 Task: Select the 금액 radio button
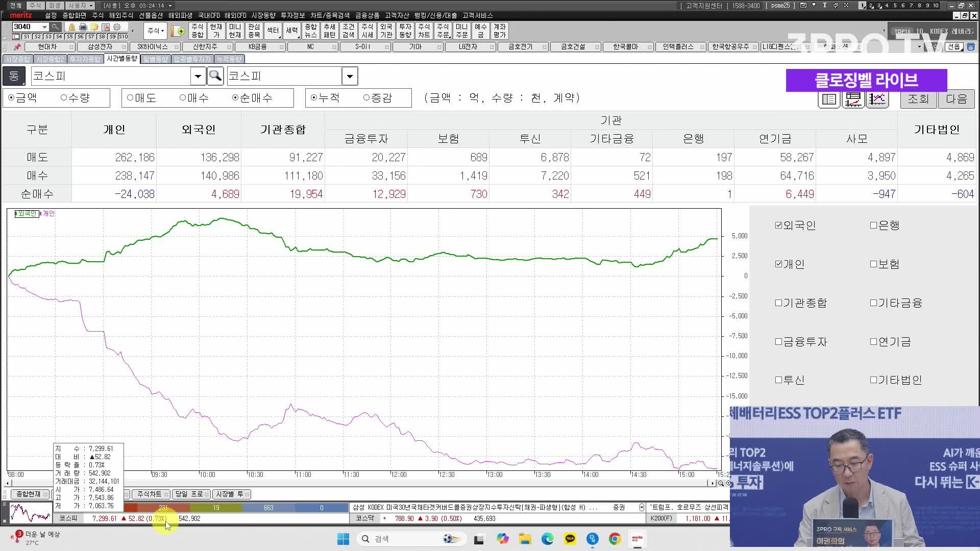point(12,97)
